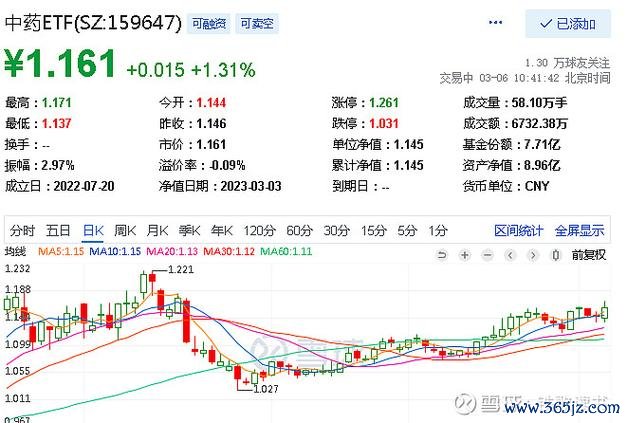Screen dimensions: 627x423
Task: Select the 日K tab
Action: click(93, 231)
